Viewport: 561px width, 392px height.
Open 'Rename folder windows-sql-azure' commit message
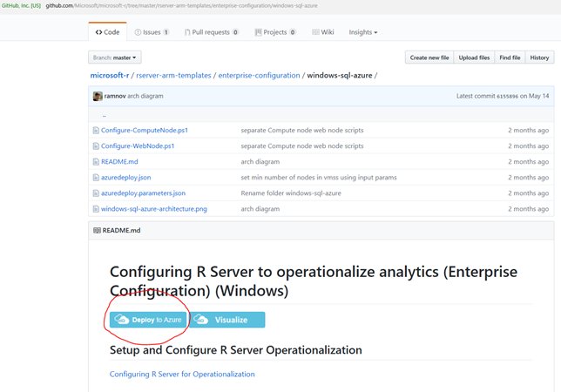tap(291, 193)
